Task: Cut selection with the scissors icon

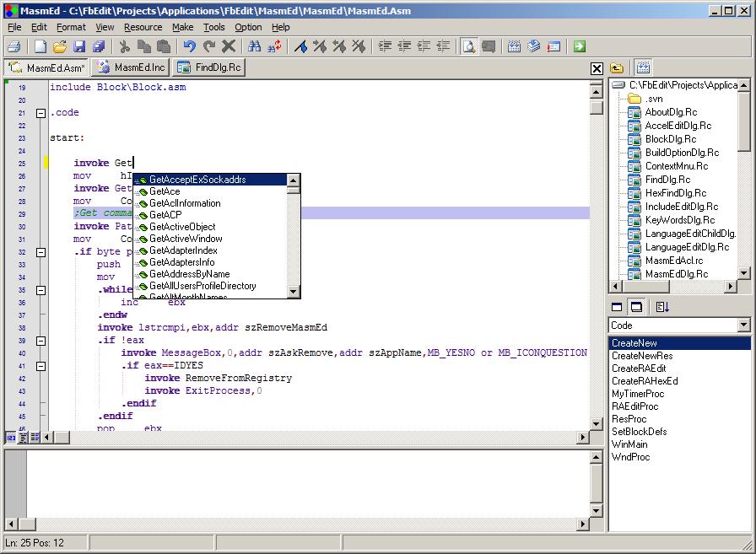Action: 124,46
